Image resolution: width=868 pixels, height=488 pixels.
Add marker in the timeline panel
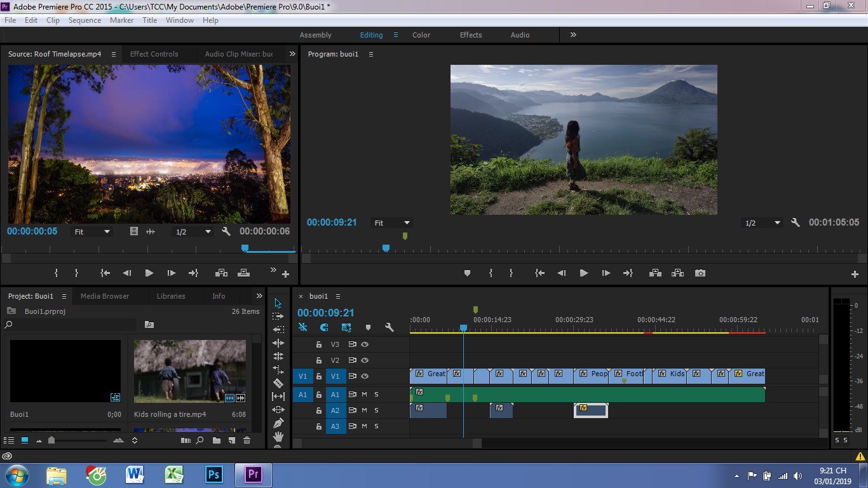(x=368, y=327)
